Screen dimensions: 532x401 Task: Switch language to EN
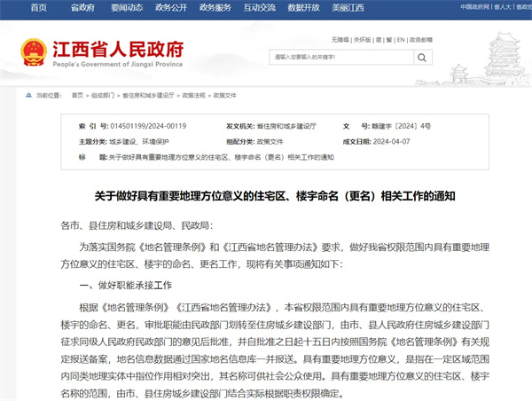tap(401, 40)
